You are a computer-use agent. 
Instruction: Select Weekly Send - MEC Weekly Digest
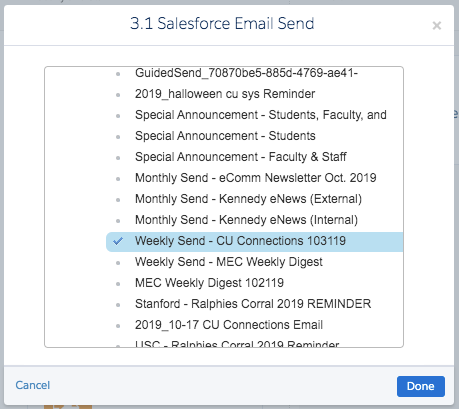[229, 262]
